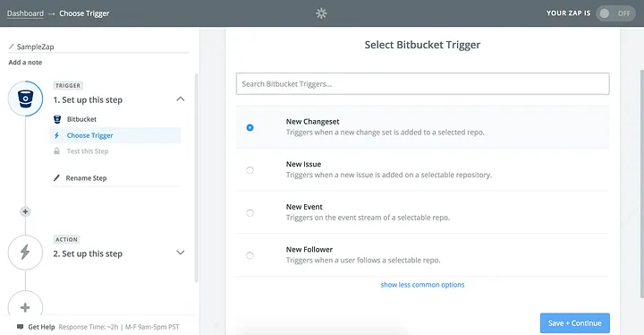644x335 pixels.
Task: Click the large plus circle to add a step
Action: (25, 307)
